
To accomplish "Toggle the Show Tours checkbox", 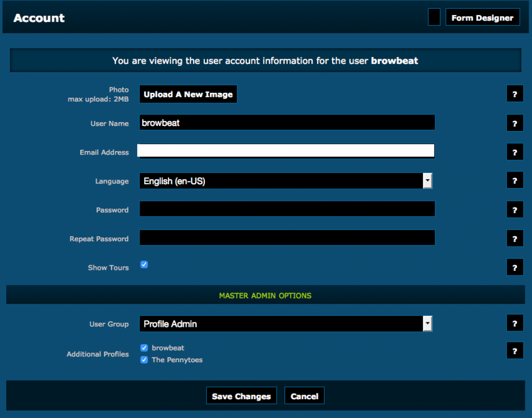I will (x=144, y=265).
